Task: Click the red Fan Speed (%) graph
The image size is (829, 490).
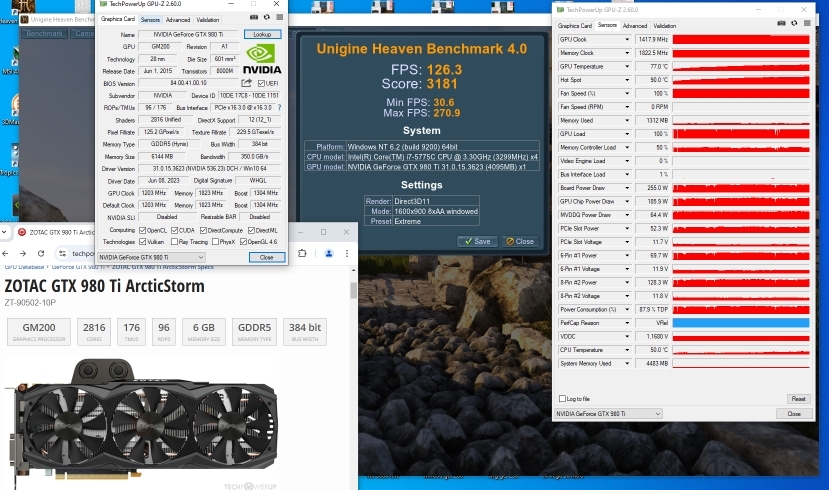Action: 741,94
